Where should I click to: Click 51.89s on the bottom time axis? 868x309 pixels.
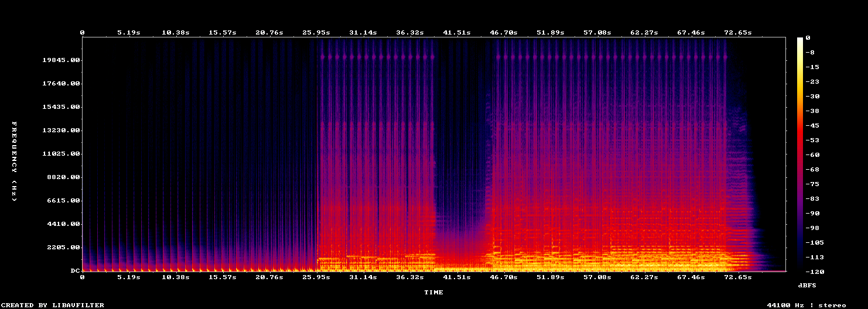(x=550, y=277)
